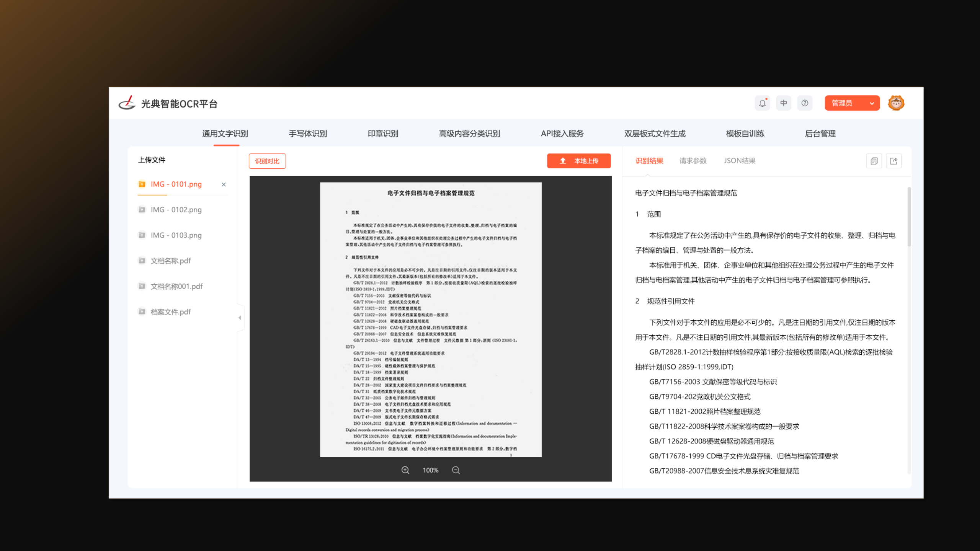This screenshot has height=551, width=980.
Task: Click the copy recognition result icon
Action: 874,161
